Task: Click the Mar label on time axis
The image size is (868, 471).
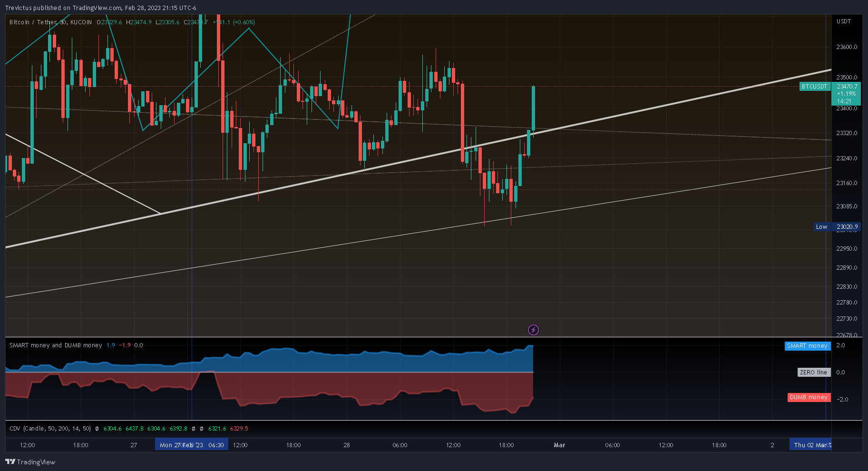Action: click(559, 445)
